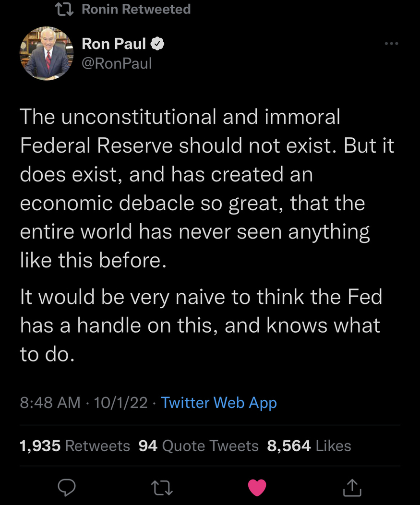This screenshot has width=420, height=505.
Task: Tap the share upload arrow icon
Action: click(351, 487)
